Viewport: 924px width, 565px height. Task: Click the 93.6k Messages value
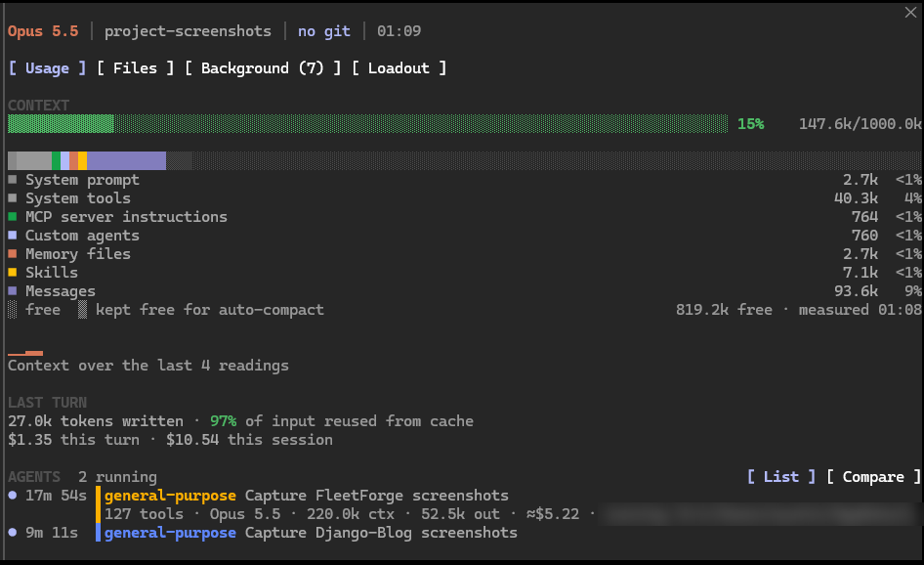[x=856, y=291]
